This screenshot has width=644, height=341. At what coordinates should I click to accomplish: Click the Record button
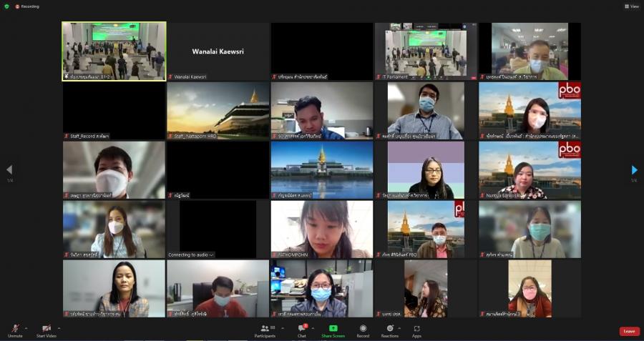click(363, 330)
